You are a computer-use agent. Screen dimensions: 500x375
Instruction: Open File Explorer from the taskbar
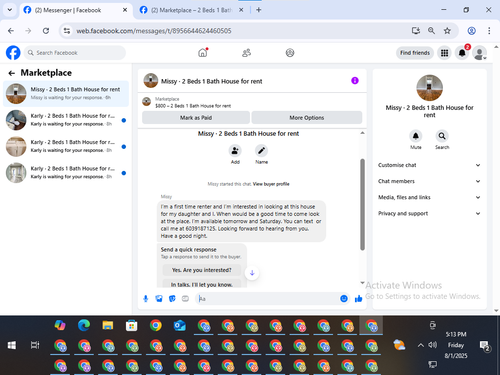(x=108, y=325)
